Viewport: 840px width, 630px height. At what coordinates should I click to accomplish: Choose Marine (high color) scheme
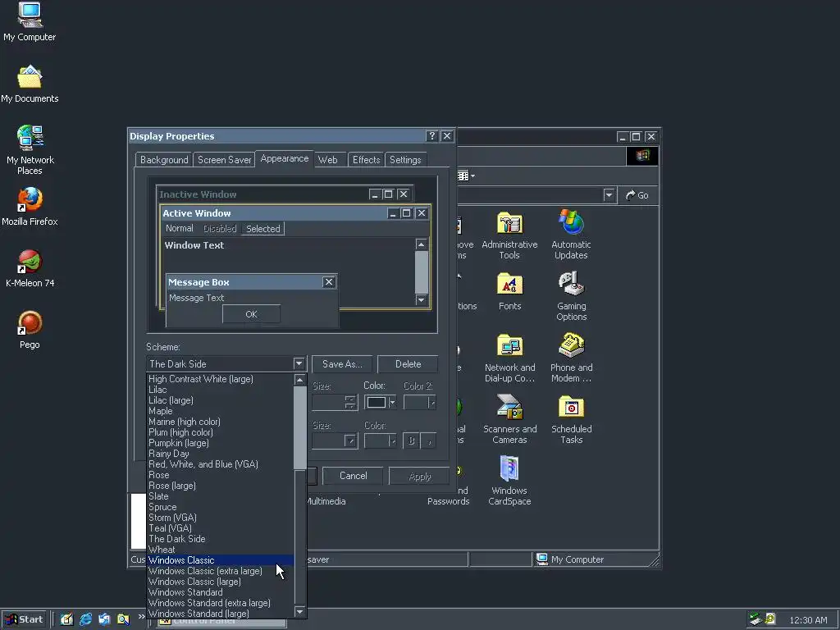221,422
